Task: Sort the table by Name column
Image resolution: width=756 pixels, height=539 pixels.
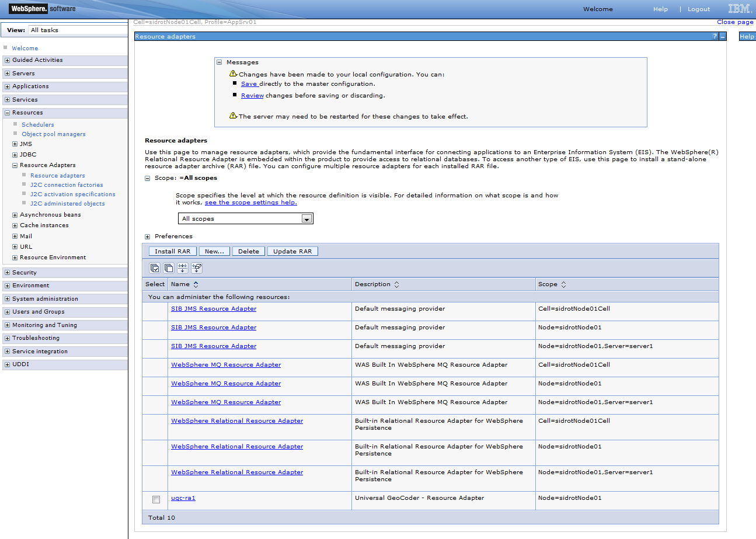Action: [196, 284]
